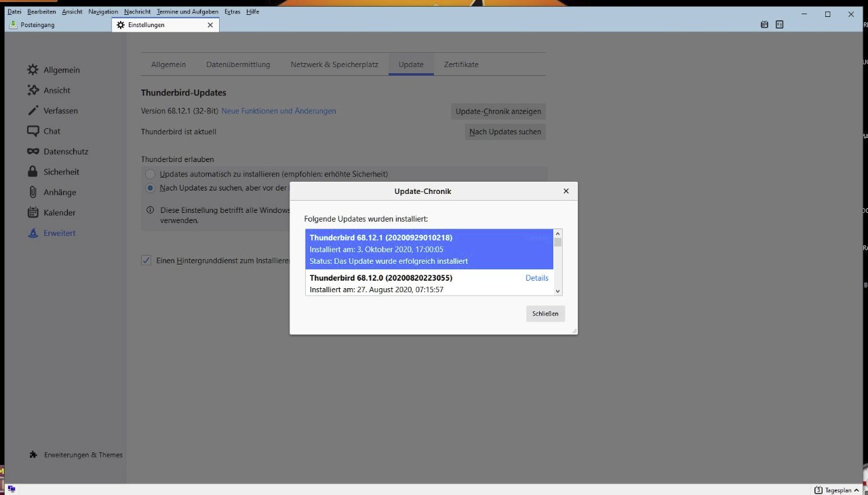Select the Thunderbird 68.12.0 update entry

429,283
